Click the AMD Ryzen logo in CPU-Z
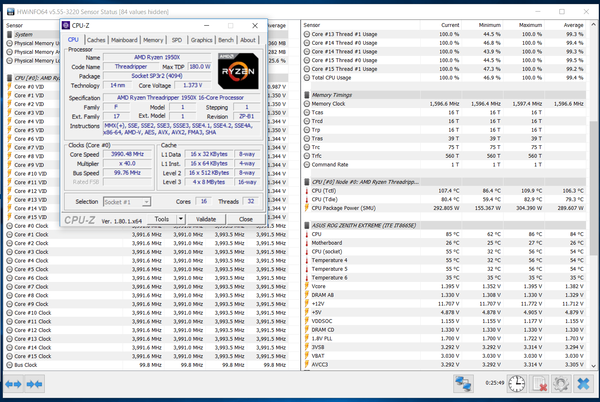The height and width of the screenshot is (402, 600). [x=238, y=71]
